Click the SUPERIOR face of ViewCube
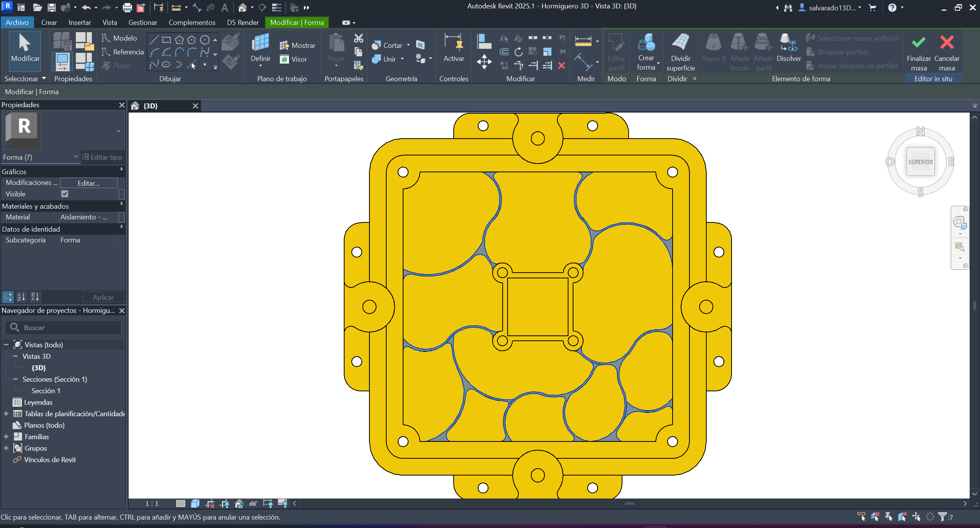 point(920,162)
